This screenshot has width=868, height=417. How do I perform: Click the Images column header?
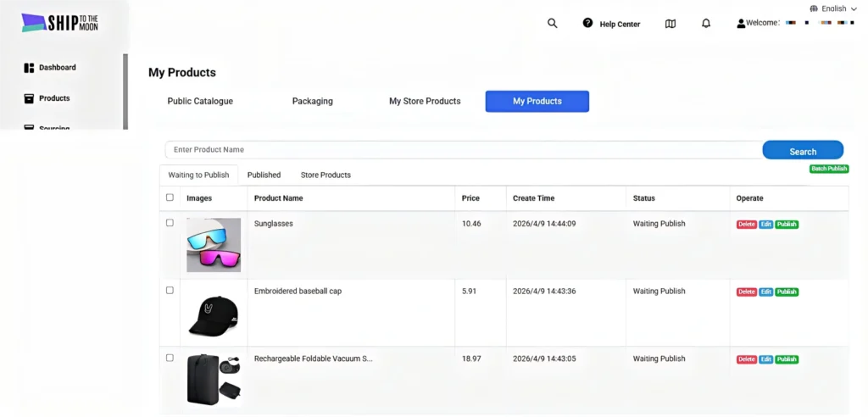(x=199, y=198)
